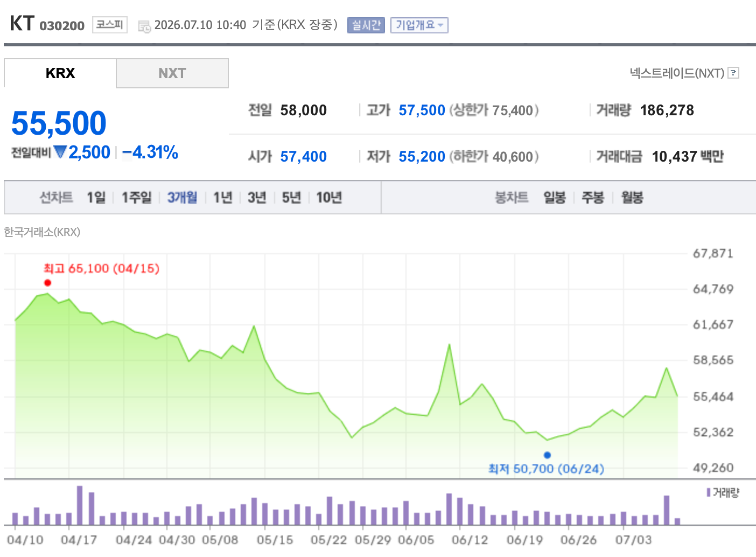Show the 일봉 daily candle chart
Image resolution: width=756 pixels, height=557 pixels.
click(x=555, y=198)
